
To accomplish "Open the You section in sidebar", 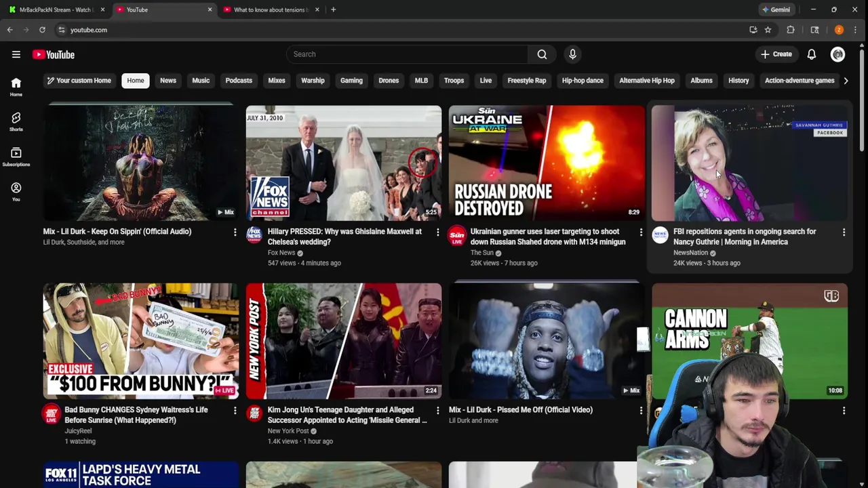I will coord(16,192).
